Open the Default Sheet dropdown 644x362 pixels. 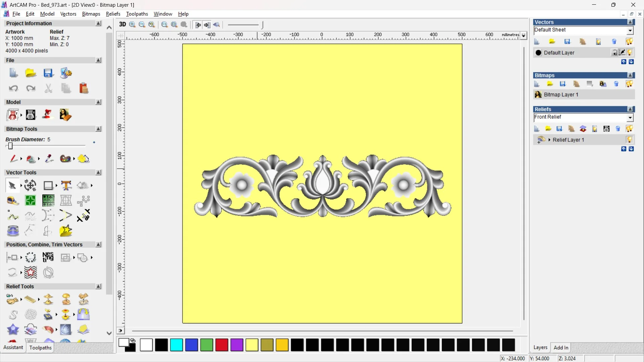click(630, 30)
